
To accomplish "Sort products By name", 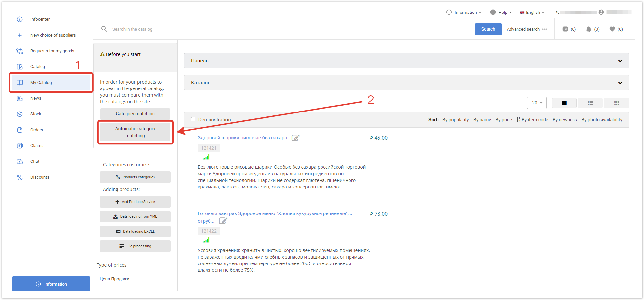I will (x=482, y=120).
